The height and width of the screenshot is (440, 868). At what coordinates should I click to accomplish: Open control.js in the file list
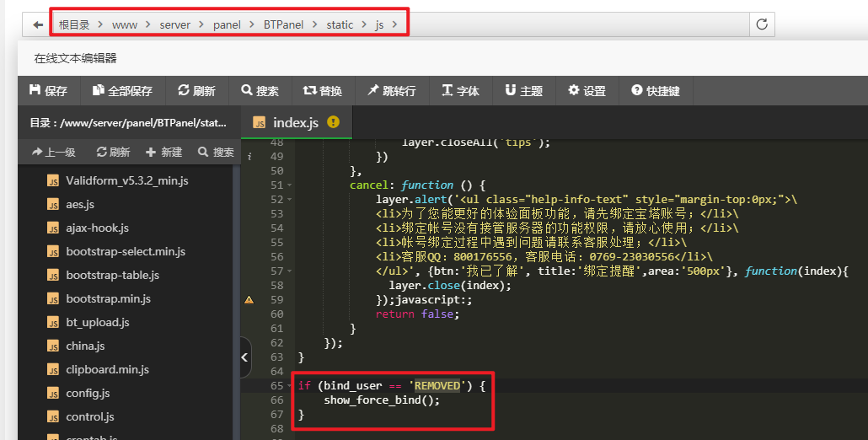pos(89,416)
